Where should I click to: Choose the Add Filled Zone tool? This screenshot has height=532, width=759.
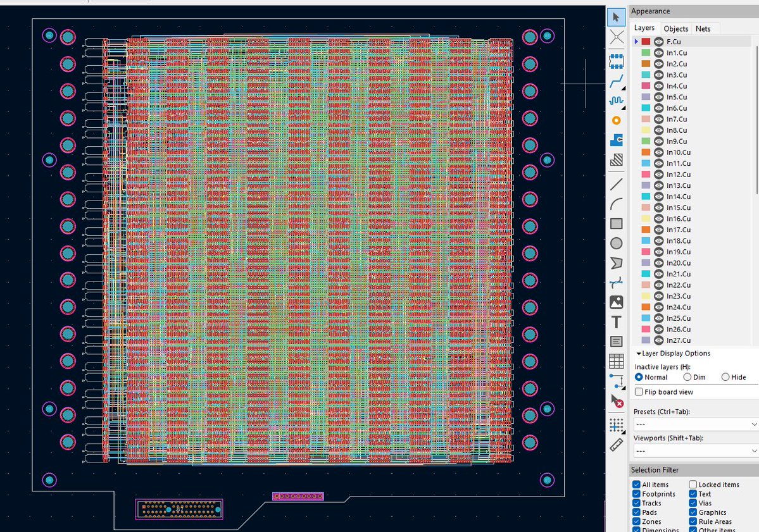[x=616, y=140]
